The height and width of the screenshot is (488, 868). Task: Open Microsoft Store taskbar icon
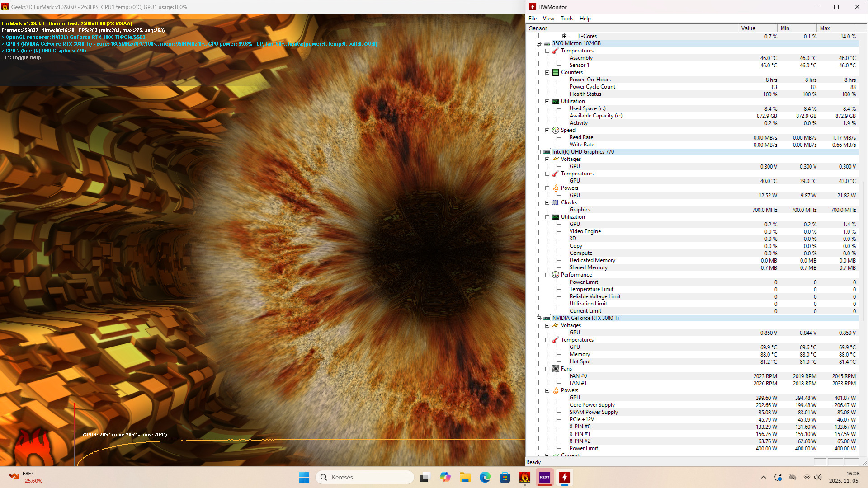[x=505, y=477]
